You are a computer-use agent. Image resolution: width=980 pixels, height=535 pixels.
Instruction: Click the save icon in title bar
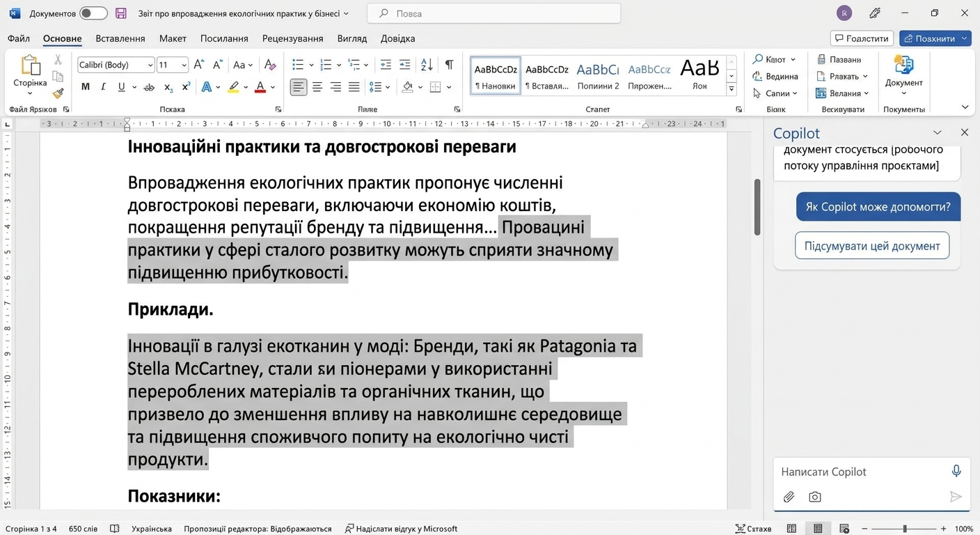point(121,13)
